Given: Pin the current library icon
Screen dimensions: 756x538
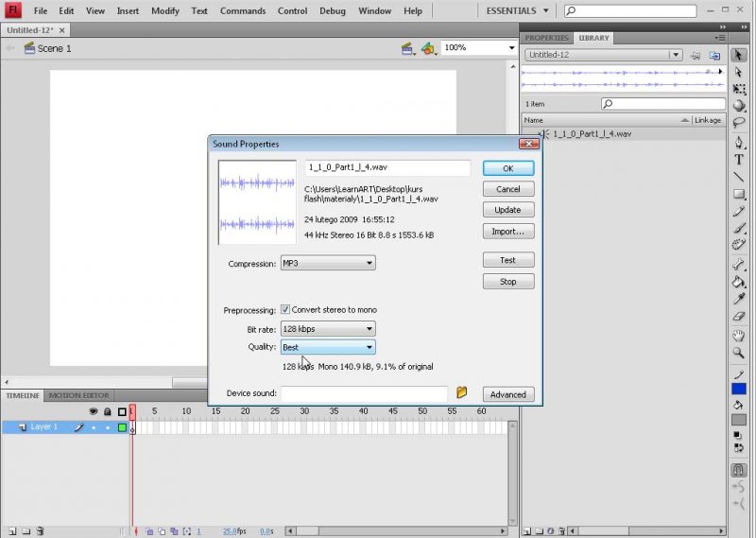Looking at the screenshot, I should coord(696,56).
